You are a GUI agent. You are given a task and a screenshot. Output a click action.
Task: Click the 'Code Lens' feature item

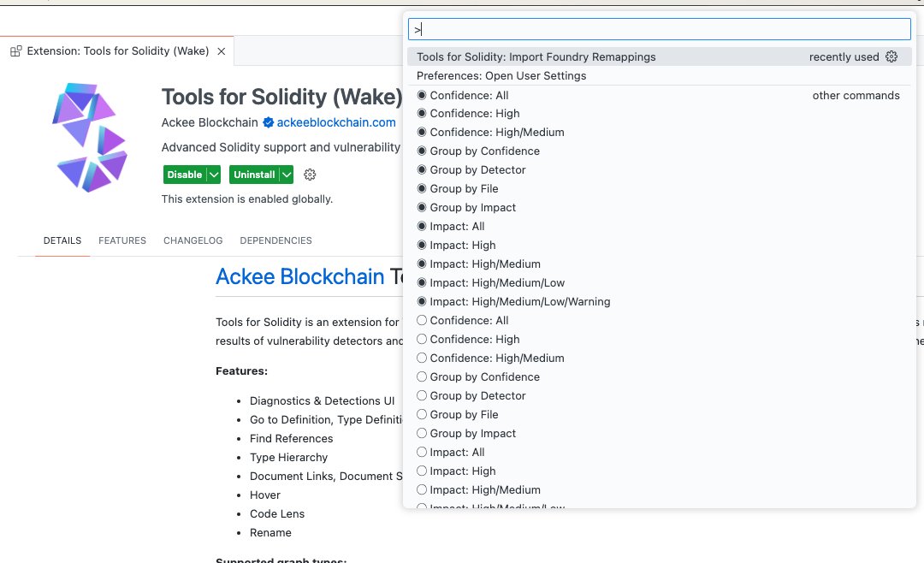click(x=277, y=514)
